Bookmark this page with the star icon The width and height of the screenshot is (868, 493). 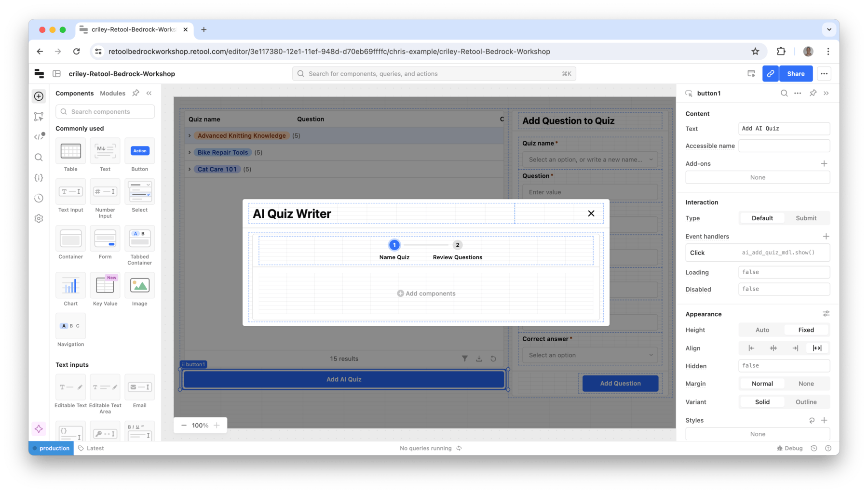coord(755,52)
